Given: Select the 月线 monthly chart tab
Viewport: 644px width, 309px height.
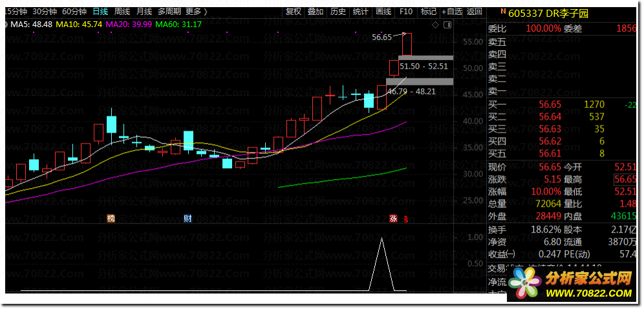Looking at the screenshot, I should click(144, 12).
